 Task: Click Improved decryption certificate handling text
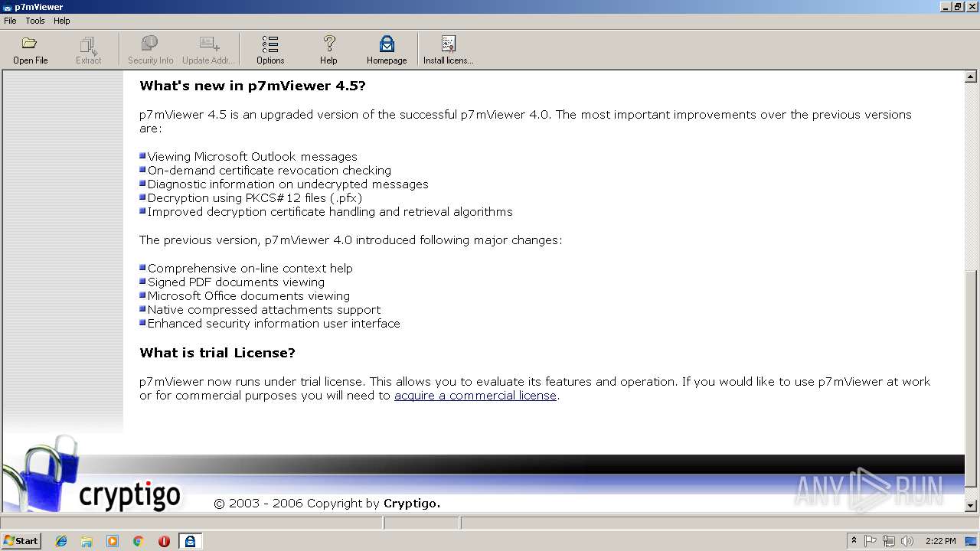tap(330, 212)
